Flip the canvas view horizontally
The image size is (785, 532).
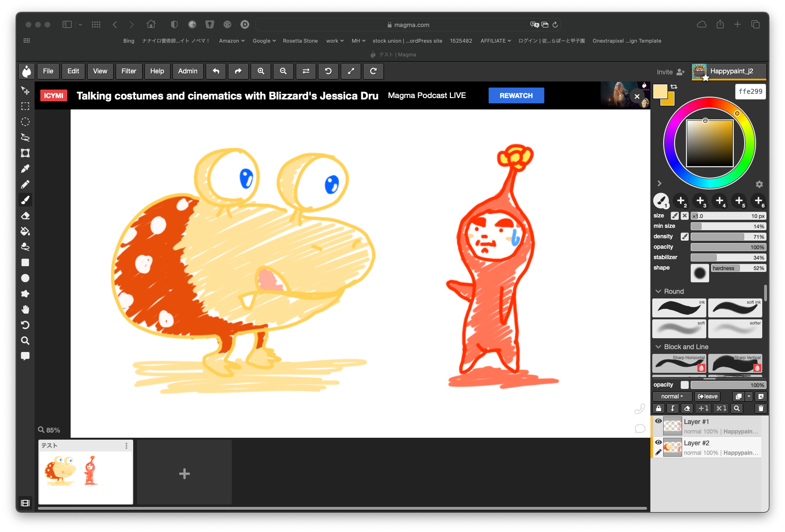pos(306,71)
